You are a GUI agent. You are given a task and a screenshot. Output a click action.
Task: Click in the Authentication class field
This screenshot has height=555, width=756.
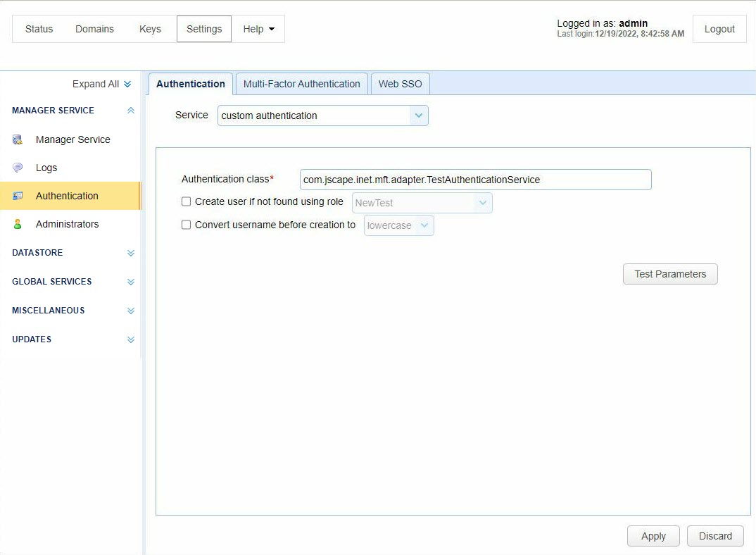pyautogui.click(x=475, y=180)
